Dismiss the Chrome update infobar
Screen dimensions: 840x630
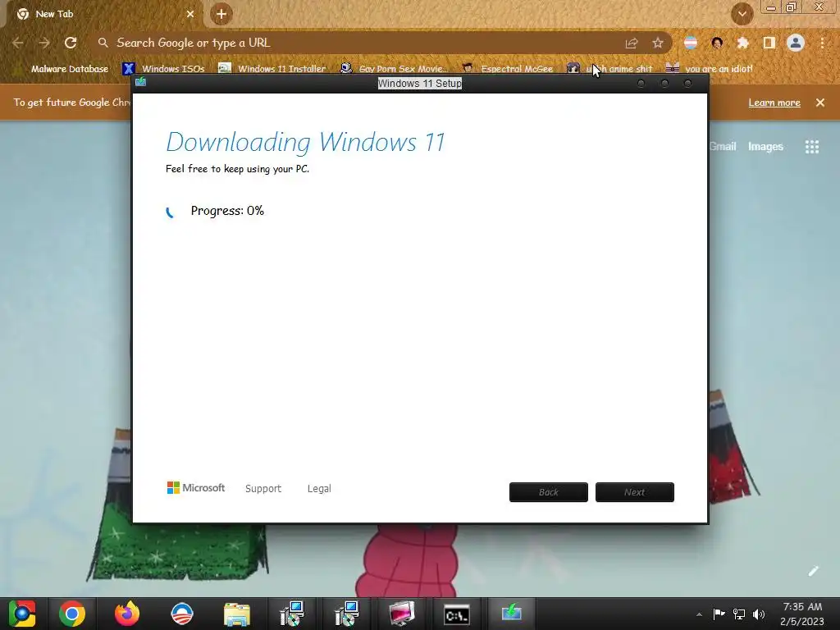pos(820,103)
